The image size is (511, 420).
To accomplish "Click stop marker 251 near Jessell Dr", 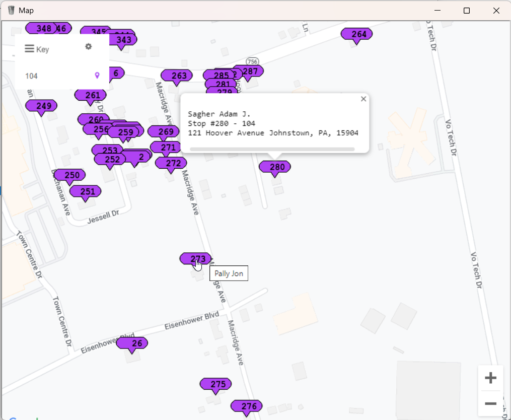I will [86, 192].
